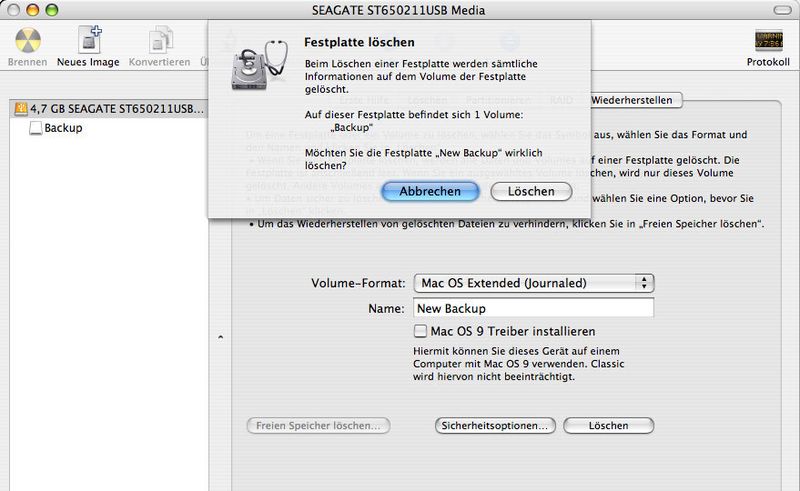The width and height of the screenshot is (800, 491).
Task: Click the Freien Speicher löschen button
Action: point(318,426)
